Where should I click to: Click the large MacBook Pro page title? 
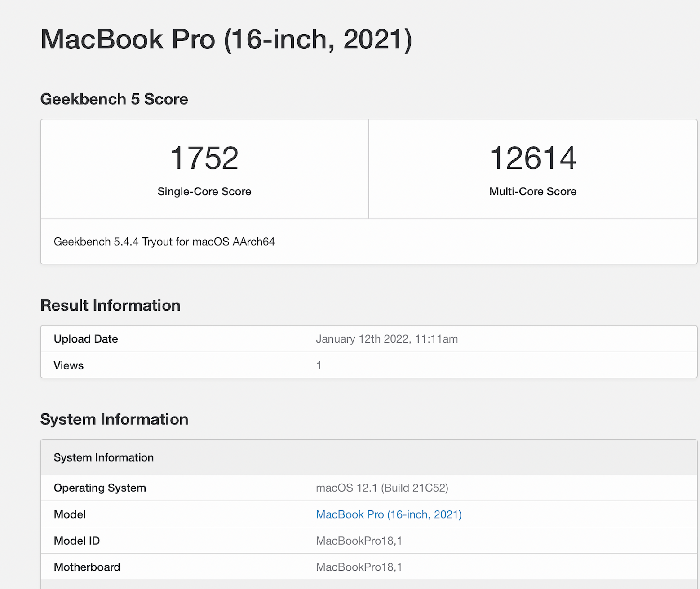tap(226, 40)
